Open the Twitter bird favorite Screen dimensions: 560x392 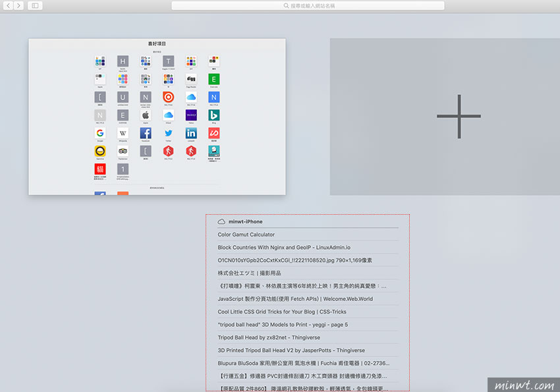pos(168,133)
